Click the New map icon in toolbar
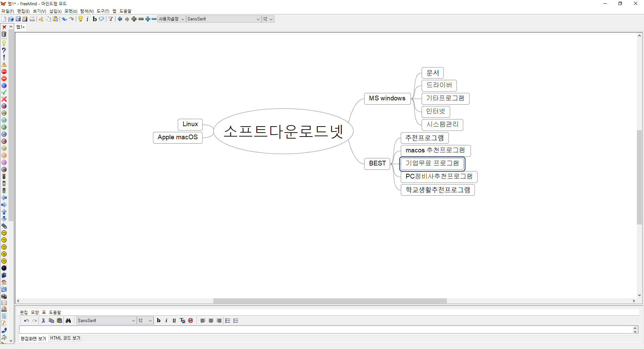 tap(4, 19)
